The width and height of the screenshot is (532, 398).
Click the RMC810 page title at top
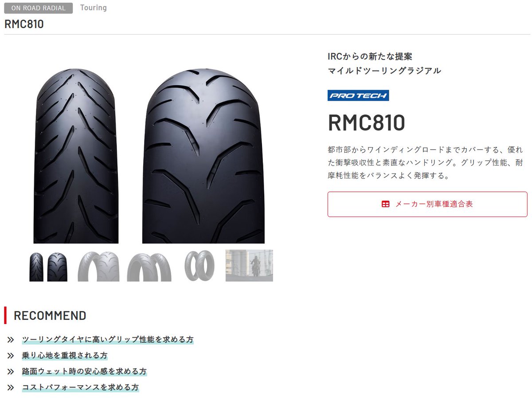24,24
